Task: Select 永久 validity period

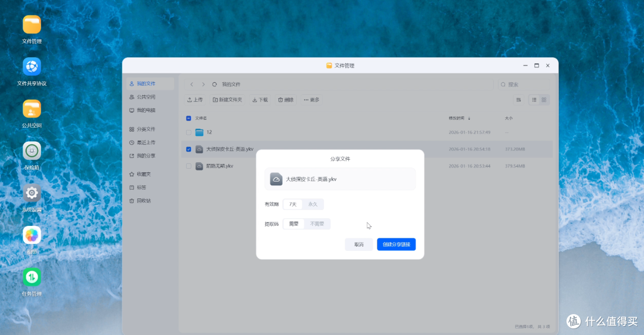Action: (x=313, y=204)
